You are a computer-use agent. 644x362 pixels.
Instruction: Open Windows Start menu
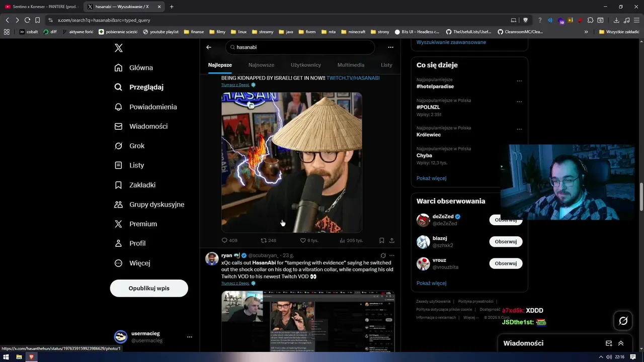pyautogui.click(x=6, y=357)
